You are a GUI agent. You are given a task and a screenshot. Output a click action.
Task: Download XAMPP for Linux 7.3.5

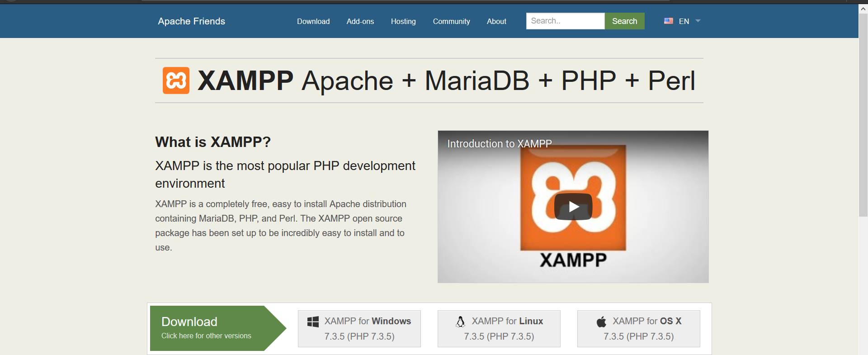[499, 329]
